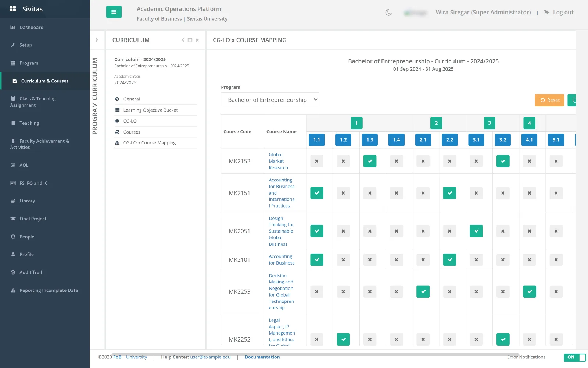The width and height of the screenshot is (588, 368).
Task: Click the AOL check icon in sidebar
Action: [x=13, y=165]
